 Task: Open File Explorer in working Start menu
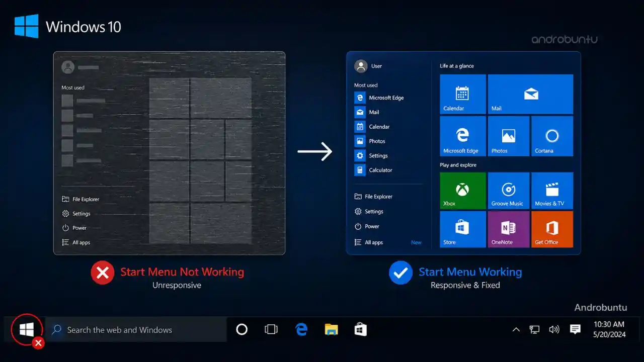373,197
